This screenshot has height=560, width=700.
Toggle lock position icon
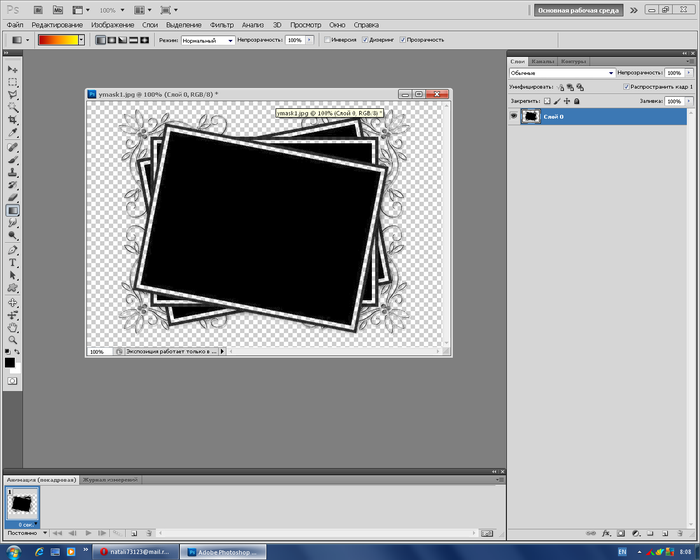567,101
